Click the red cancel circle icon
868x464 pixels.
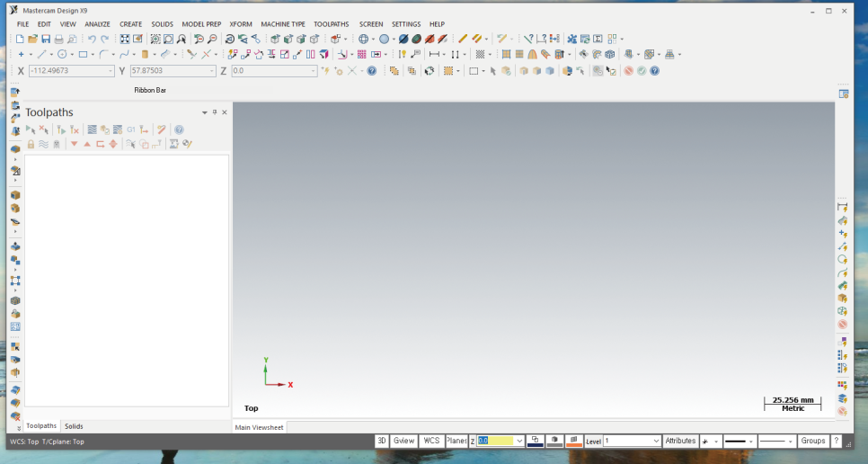click(x=628, y=71)
